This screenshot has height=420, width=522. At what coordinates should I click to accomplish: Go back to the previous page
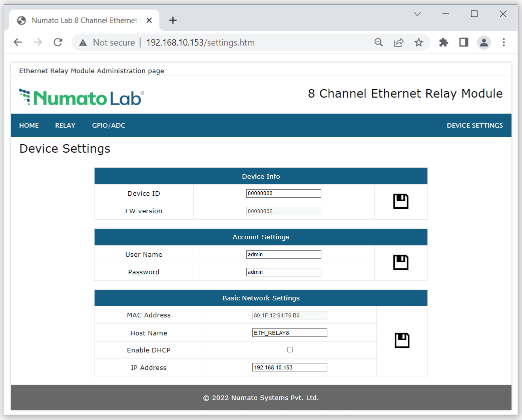18,43
